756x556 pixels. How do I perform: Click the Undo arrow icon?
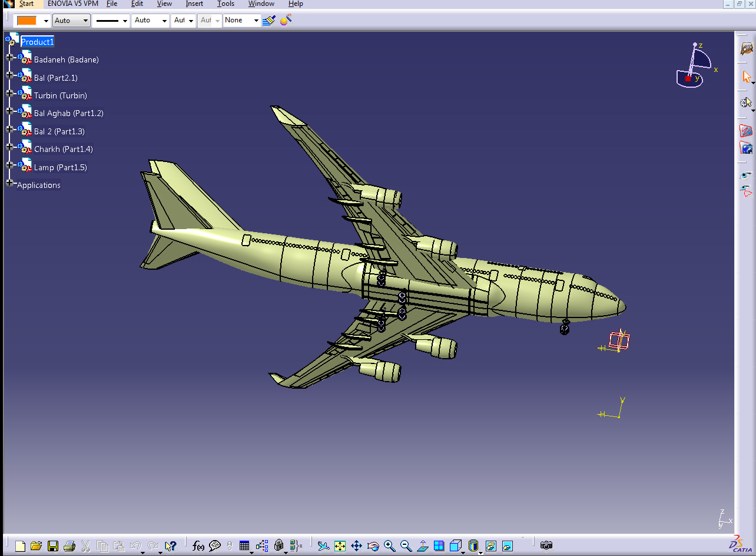(135, 546)
